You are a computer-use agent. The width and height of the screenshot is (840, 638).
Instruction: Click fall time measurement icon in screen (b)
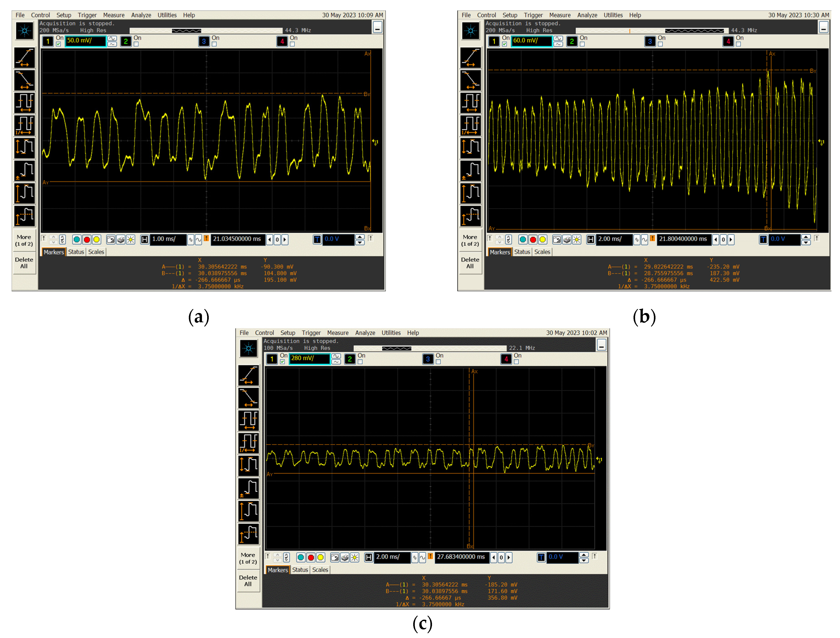coord(471,80)
